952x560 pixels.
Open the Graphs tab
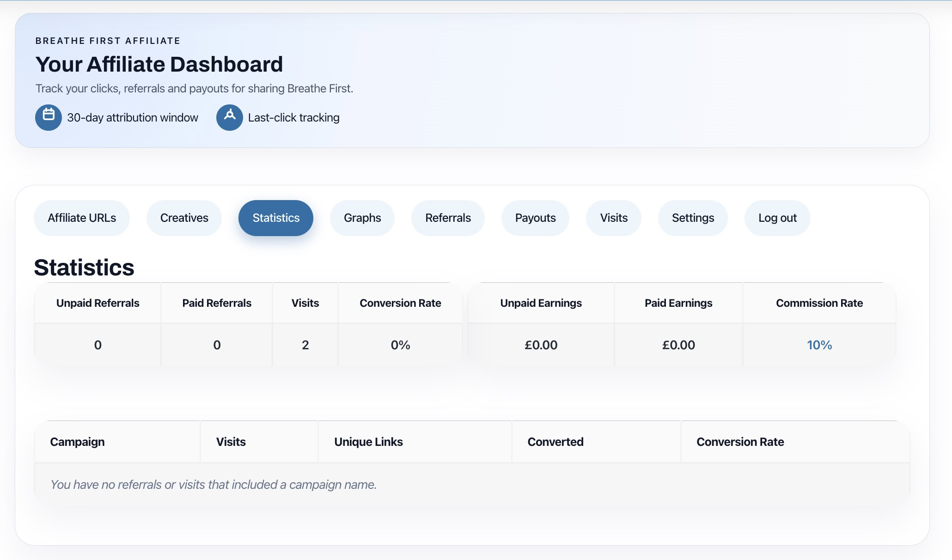[x=362, y=218]
